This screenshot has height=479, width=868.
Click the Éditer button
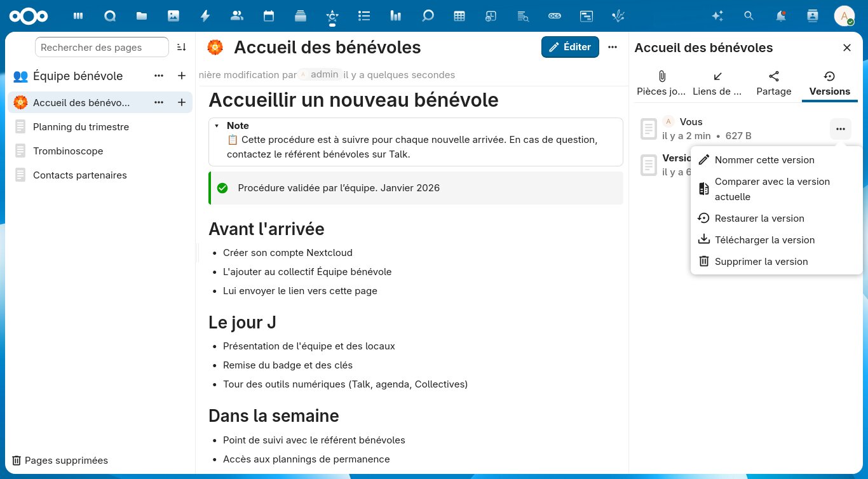[x=570, y=47]
